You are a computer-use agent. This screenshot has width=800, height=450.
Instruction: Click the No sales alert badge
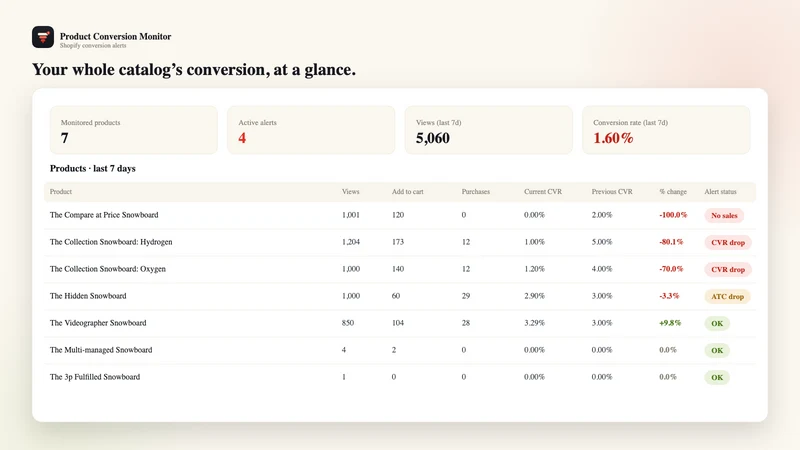(x=724, y=215)
